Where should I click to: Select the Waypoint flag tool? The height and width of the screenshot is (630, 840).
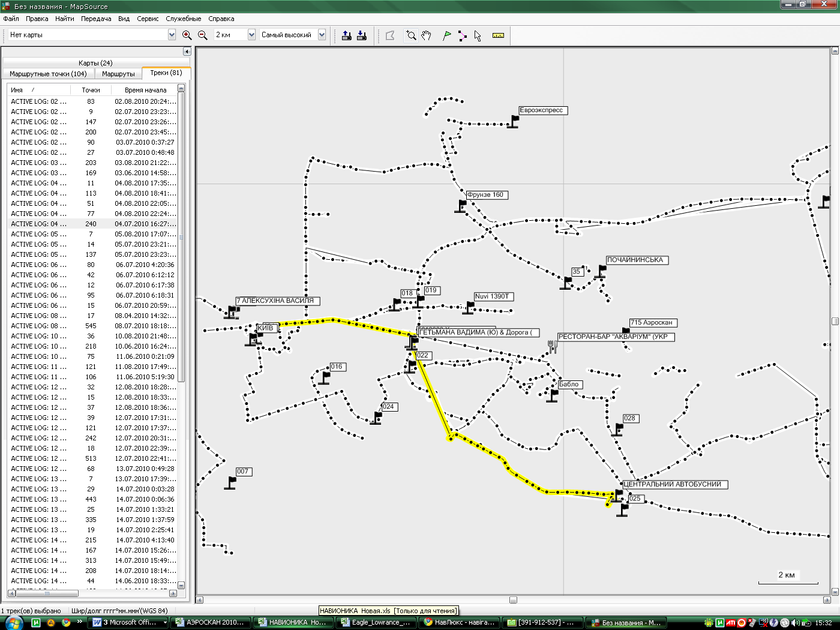click(x=447, y=35)
